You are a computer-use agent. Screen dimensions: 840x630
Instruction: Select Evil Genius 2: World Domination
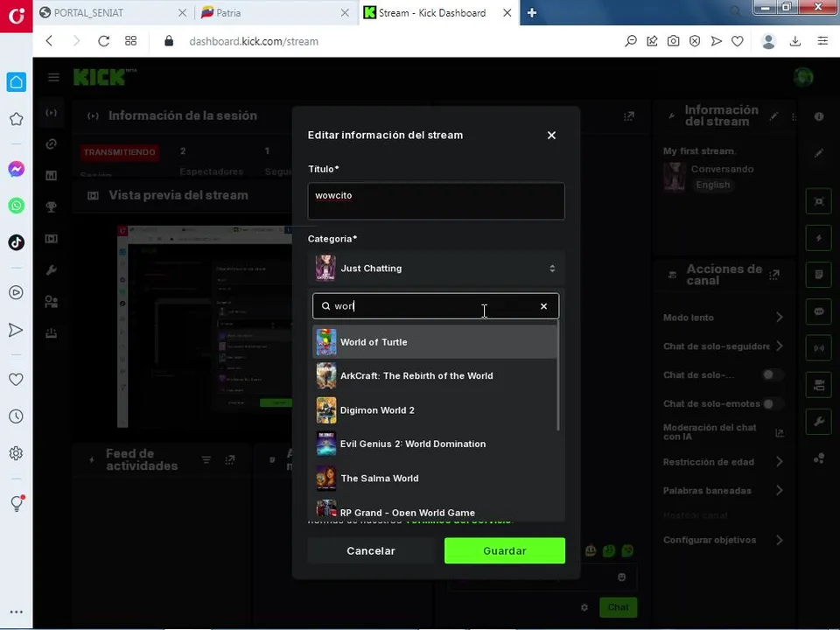click(435, 444)
